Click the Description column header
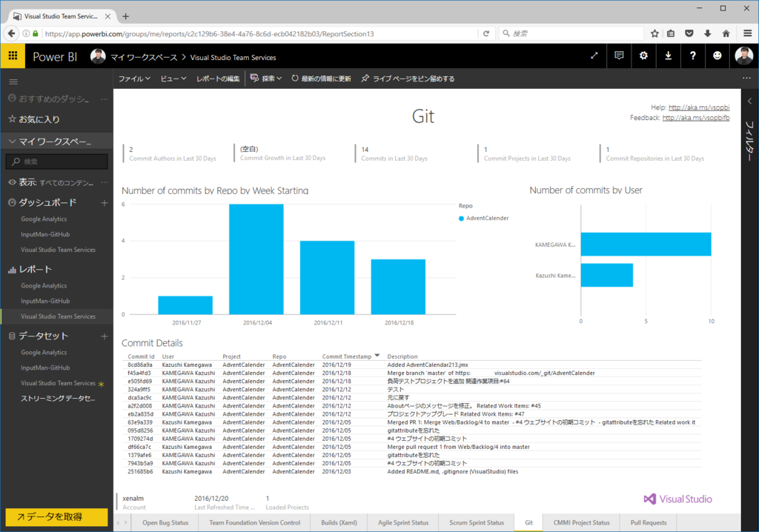 coord(402,356)
